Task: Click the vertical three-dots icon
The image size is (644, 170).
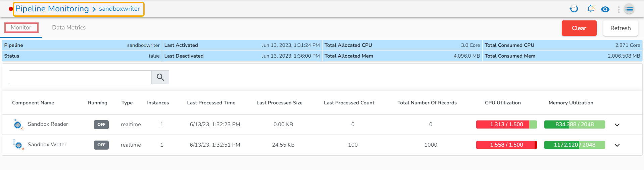Action: tap(618, 9)
